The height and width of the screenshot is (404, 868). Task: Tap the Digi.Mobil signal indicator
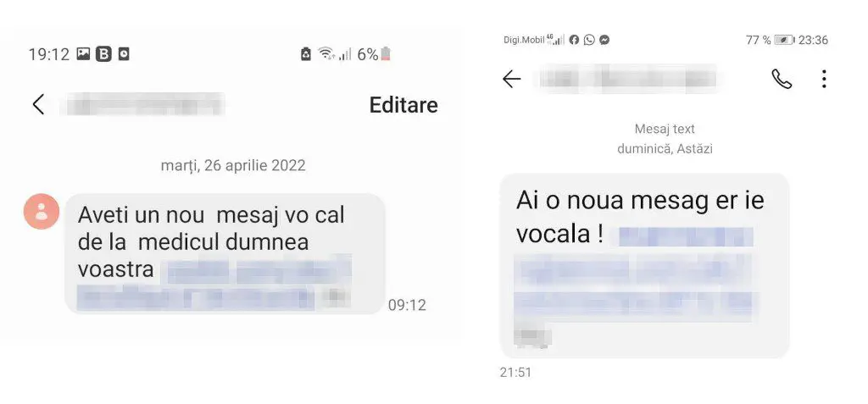point(534,40)
